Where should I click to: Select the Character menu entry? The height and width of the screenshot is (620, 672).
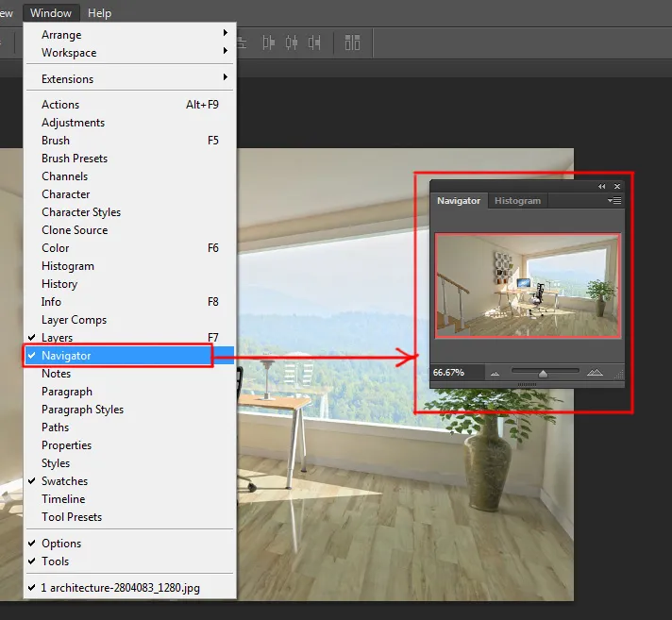pos(130,194)
